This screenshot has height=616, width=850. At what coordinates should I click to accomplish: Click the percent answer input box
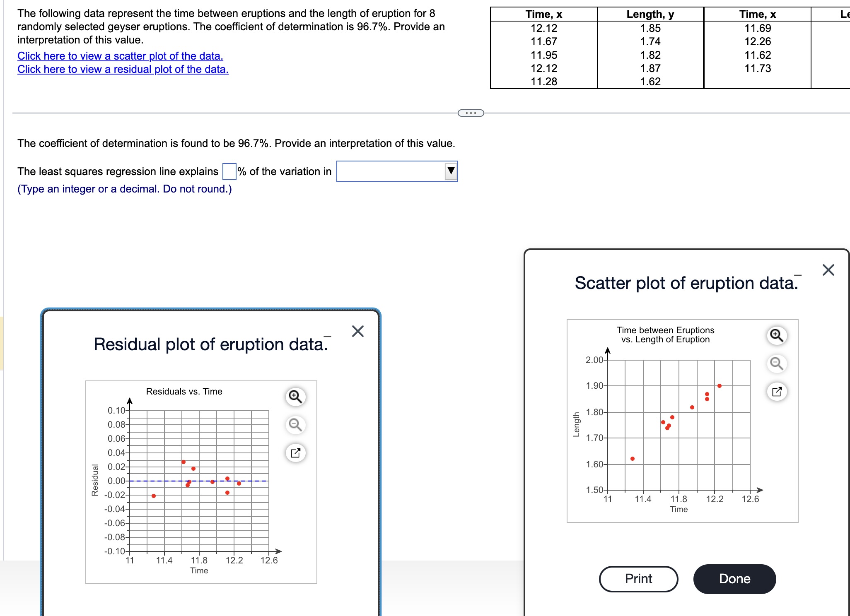coord(229,171)
